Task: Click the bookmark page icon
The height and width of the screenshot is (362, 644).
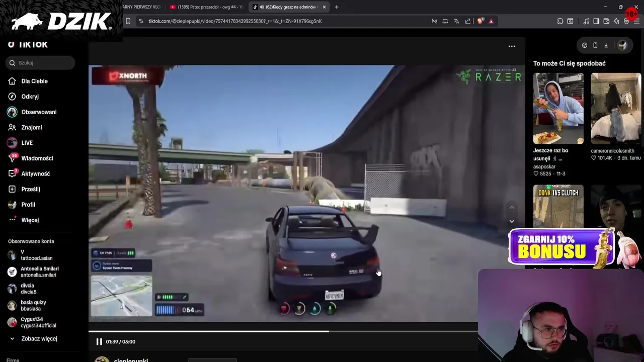Action: (x=128, y=21)
